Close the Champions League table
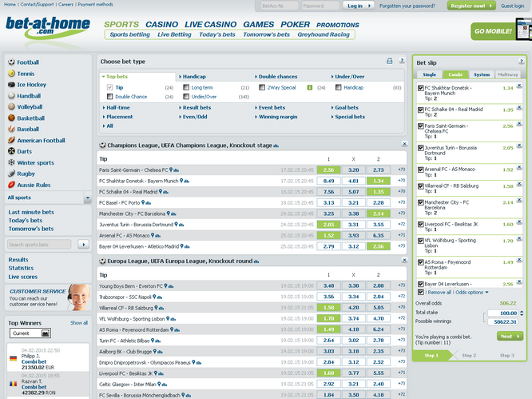Screen dimensions: 532x399 pos(404,144)
